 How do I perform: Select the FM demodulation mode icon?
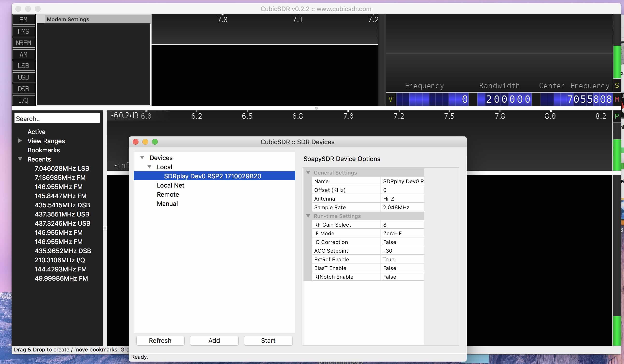pyautogui.click(x=23, y=20)
